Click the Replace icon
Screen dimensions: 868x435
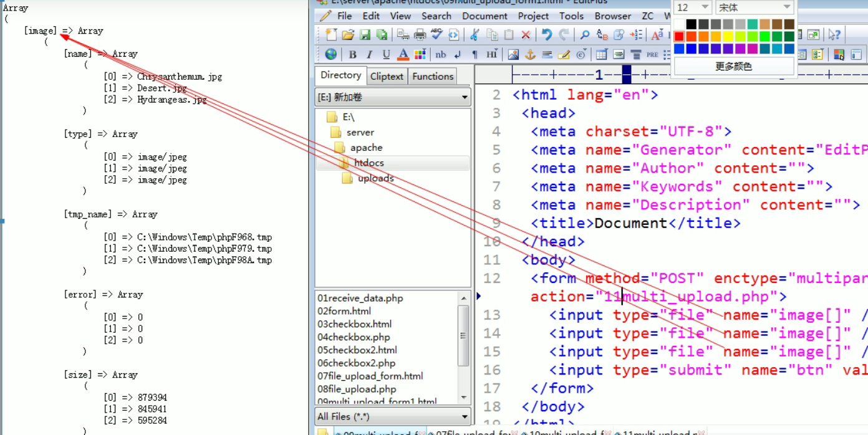pyautogui.click(x=602, y=35)
